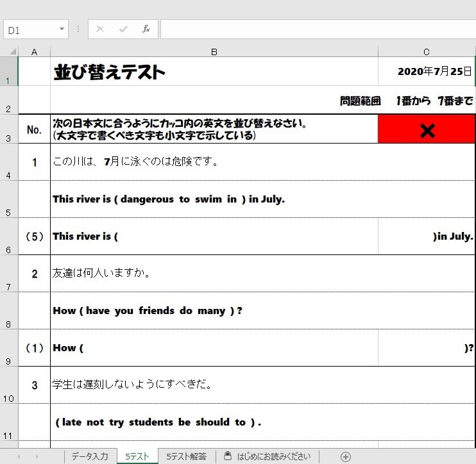Switch to the データ入力 sheet tab
The width and height of the screenshot is (476, 464).
90,456
